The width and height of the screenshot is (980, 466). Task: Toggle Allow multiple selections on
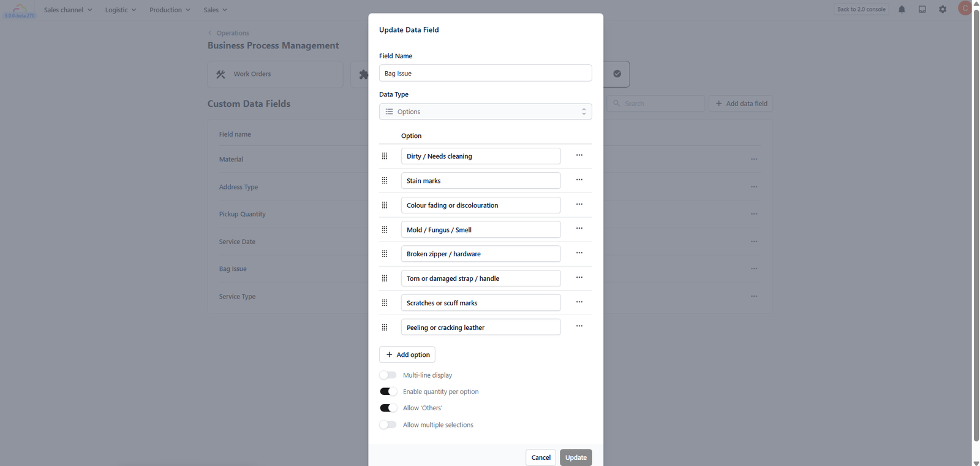(388, 424)
